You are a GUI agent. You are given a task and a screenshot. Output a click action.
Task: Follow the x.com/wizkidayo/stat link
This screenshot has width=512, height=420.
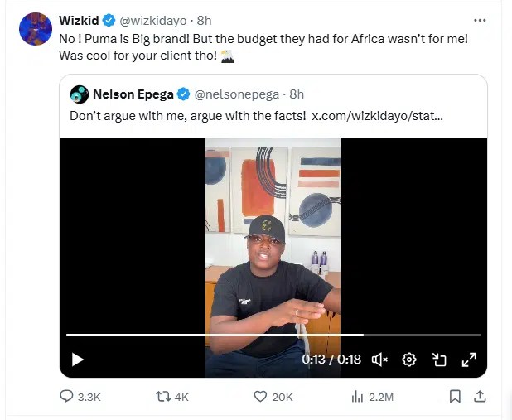click(x=377, y=116)
